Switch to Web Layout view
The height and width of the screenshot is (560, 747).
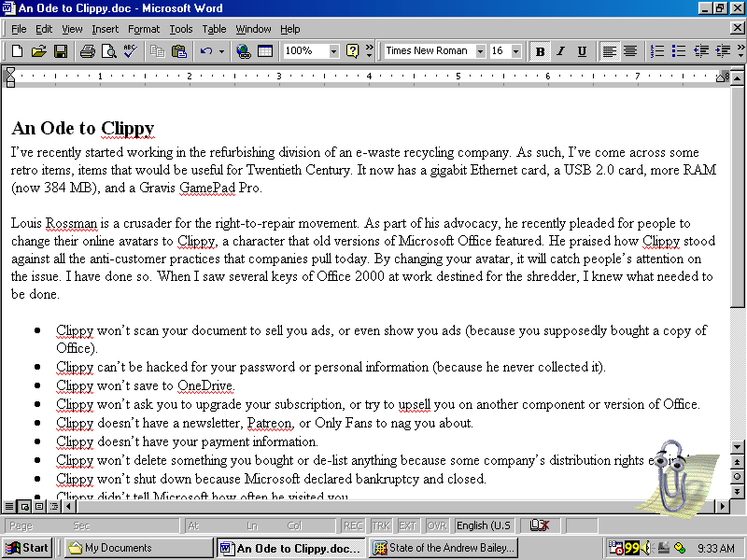[24, 506]
